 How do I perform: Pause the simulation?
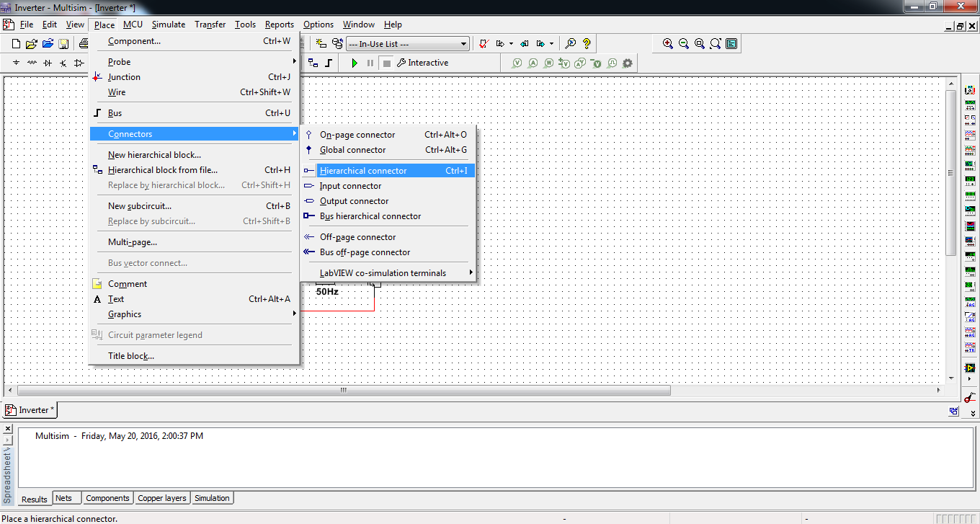coord(370,63)
